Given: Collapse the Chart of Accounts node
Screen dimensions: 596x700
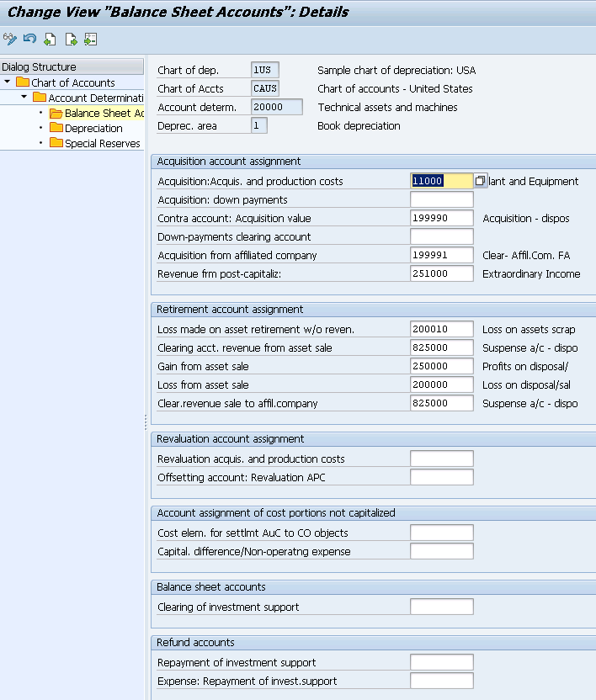Looking at the screenshot, I should 7,82.
